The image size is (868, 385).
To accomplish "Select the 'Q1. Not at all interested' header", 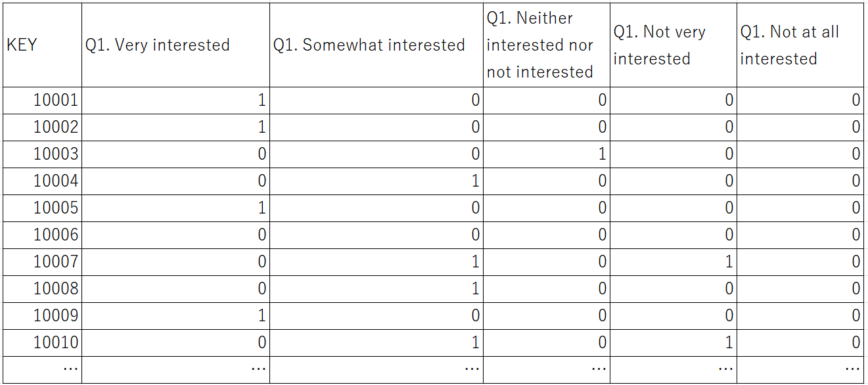I will pyautogui.click(x=800, y=45).
